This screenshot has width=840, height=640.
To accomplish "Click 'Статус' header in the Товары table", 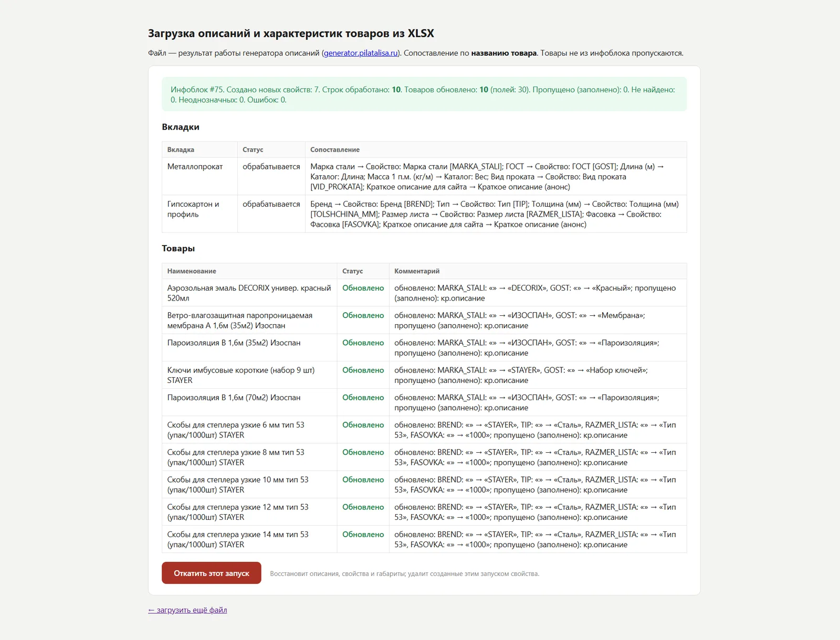I will click(x=353, y=271).
